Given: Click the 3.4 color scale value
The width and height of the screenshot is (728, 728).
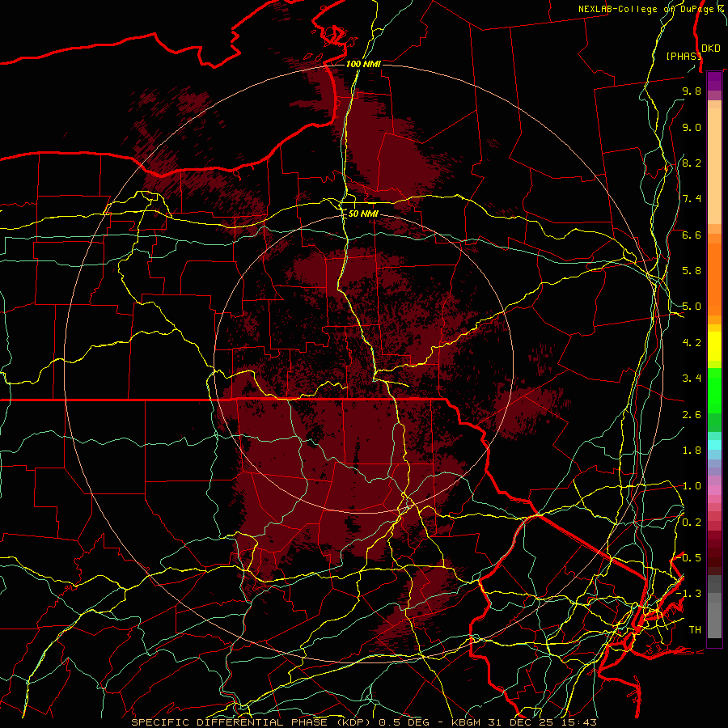Looking at the screenshot, I should click(x=692, y=379).
